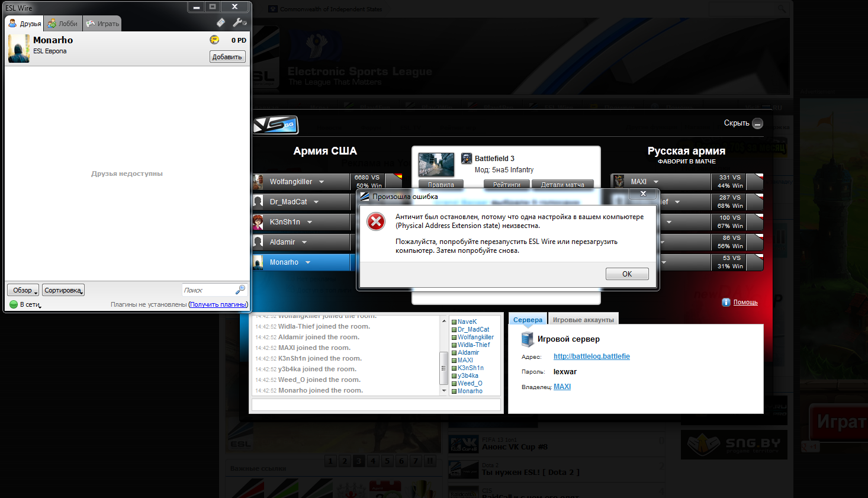Click the chat scrollbar thumb
This screenshot has width=868, height=498.
click(x=444, y=368)
